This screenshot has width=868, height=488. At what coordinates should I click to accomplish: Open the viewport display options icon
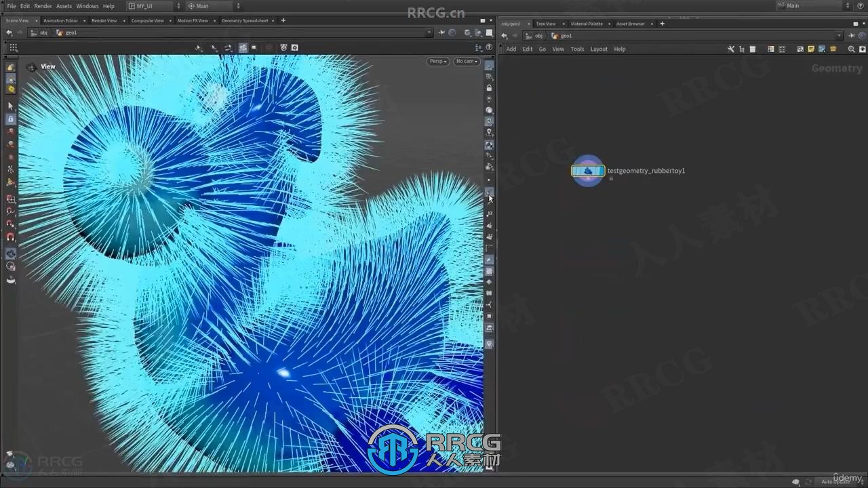tap(479, 47)
